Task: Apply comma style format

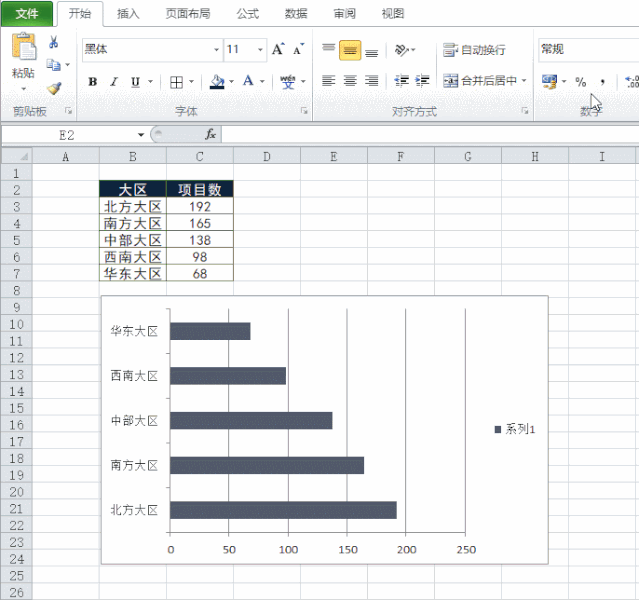Action: pyautogui.click(x=602, y=82)
